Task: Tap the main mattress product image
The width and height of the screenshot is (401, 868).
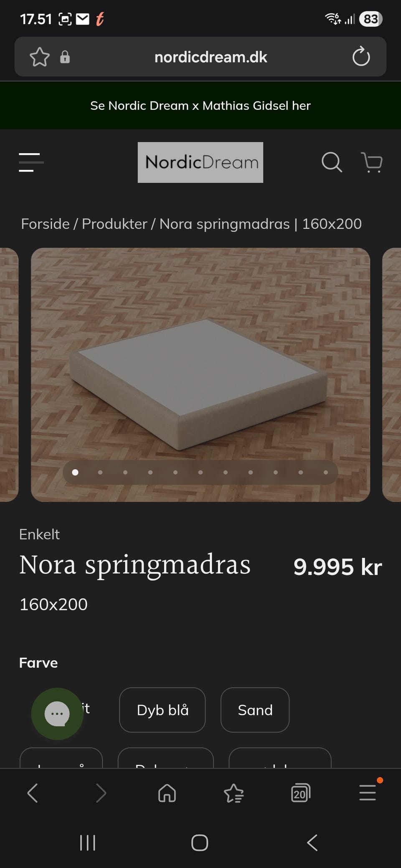Action: pos(200,375)
